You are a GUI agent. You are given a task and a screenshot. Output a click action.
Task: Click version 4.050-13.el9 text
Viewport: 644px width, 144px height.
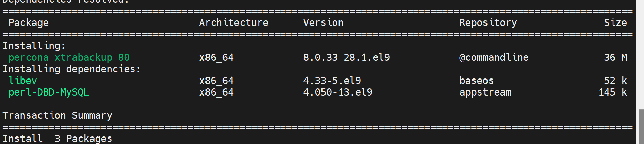tap(337, 92)
